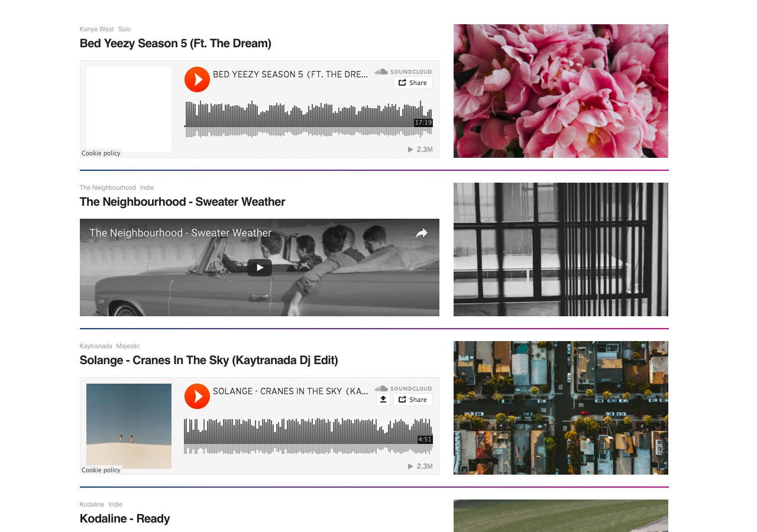Select the Majestic tag
The image size is (757, 532).
(128, 346)
